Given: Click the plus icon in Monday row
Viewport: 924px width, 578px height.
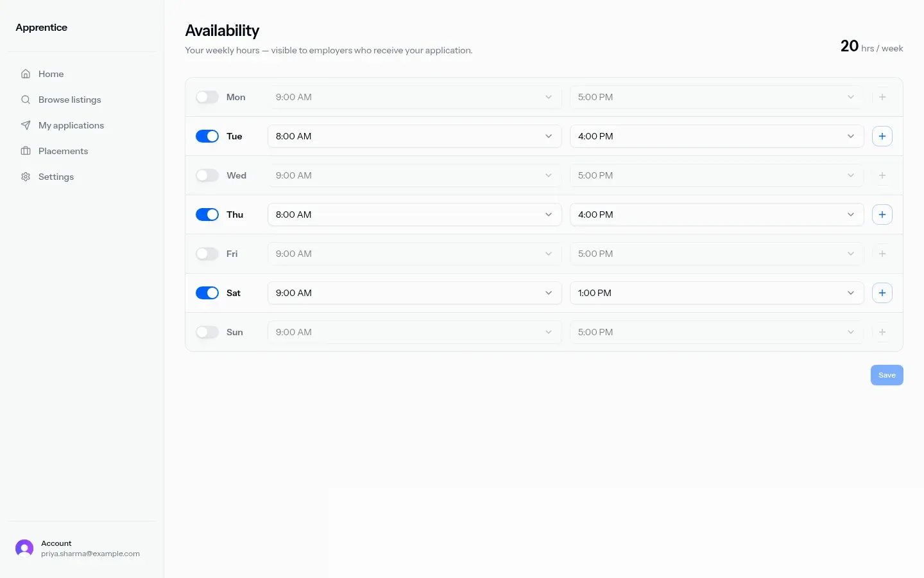Looking at the screenshot, I should pyautogui.click(x=882, y=97).
